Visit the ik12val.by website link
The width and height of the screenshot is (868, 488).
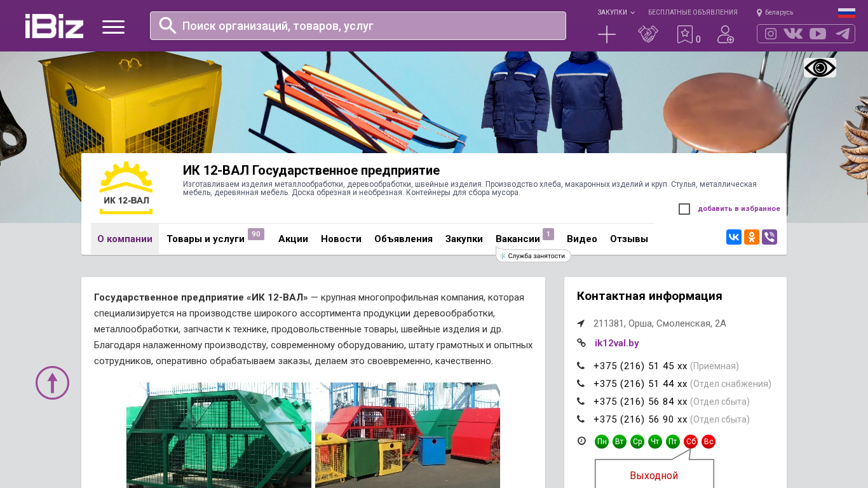(x=617, y=343)
